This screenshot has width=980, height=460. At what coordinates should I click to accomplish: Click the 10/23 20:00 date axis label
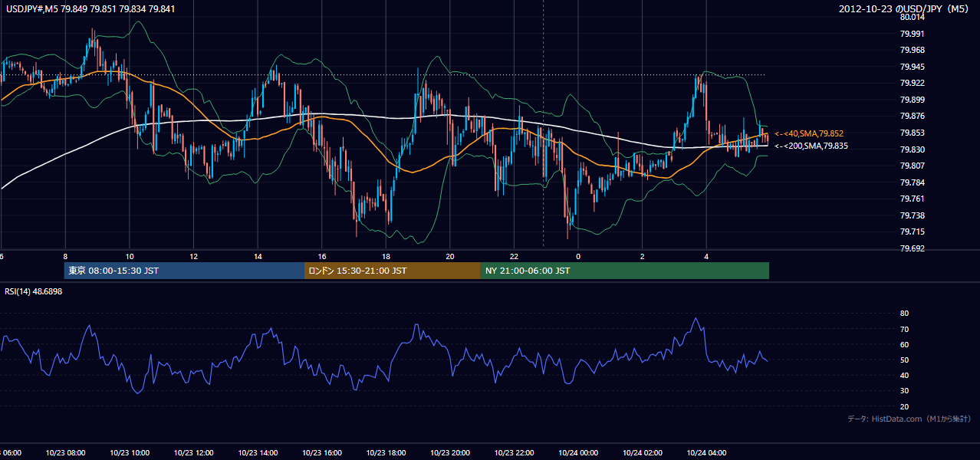tap(450, 453)
